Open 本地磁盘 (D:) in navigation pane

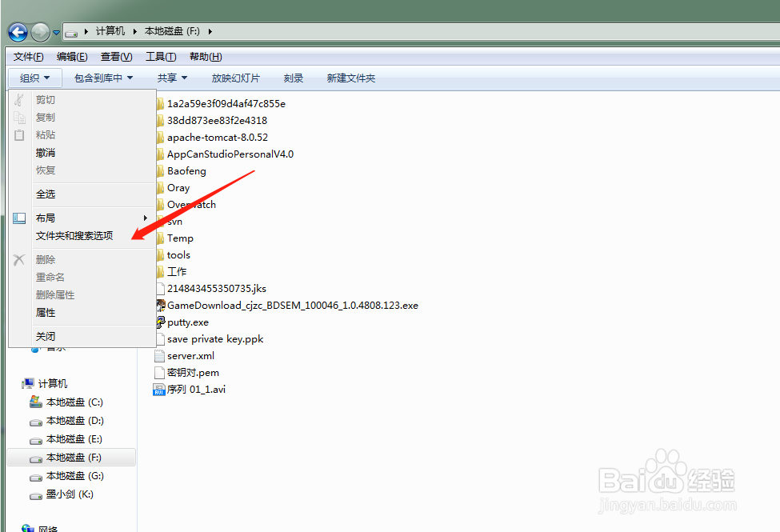click(x=74, y=421)
